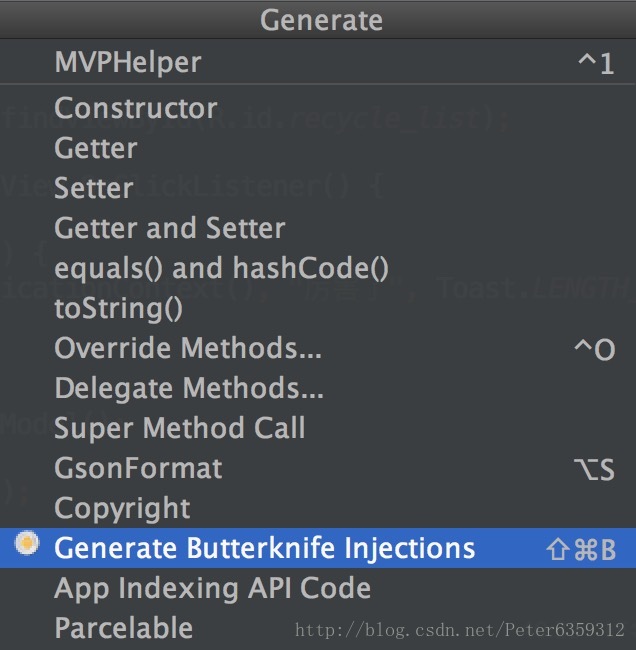636x650 pixels.
Task: Launch the GsonFormat generator
Action: tap(318, 468)
